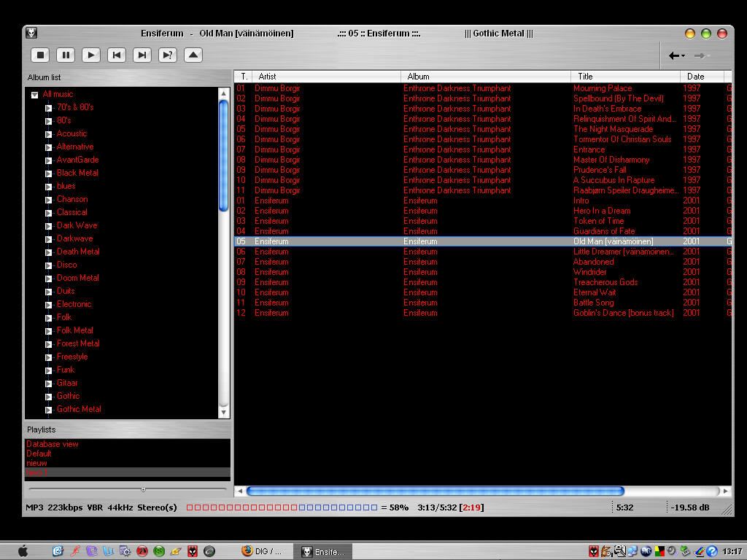The image size is (747, 560).
Task: Launch the Flash quick-launch icon
Action: 75,551
